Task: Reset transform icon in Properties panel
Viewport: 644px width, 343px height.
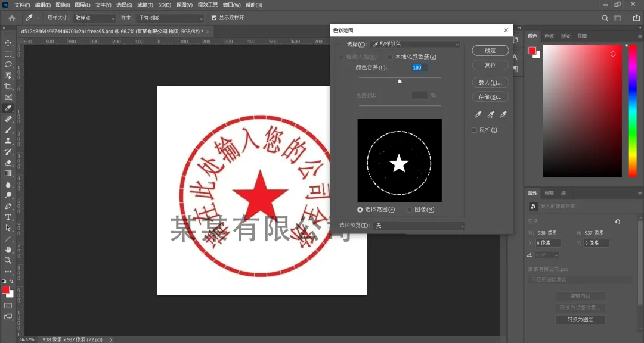Action: 617,222
